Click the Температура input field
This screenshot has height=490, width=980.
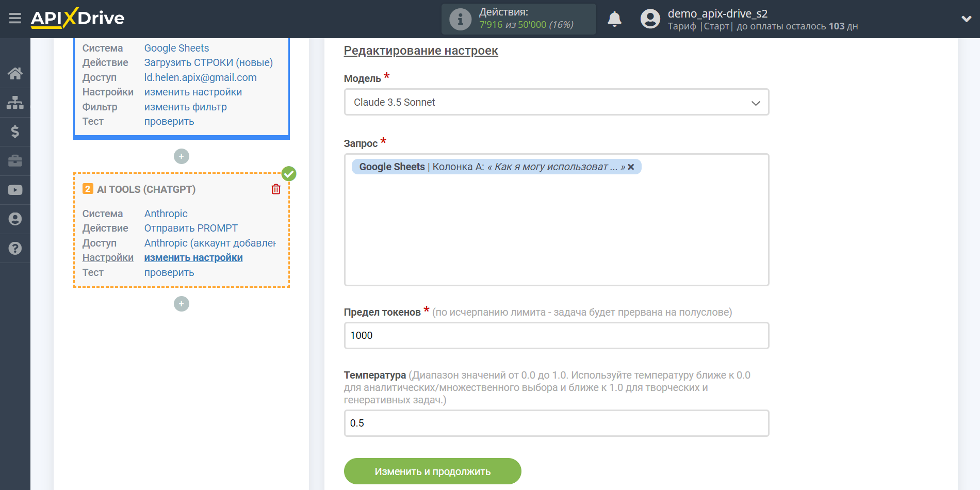[x=557, y=423]
